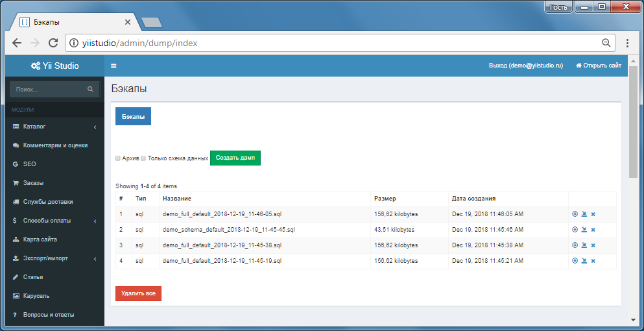Expand the Каталог menu chevron
The width and height of the screenshot is (644, 331).
point(95,127)
